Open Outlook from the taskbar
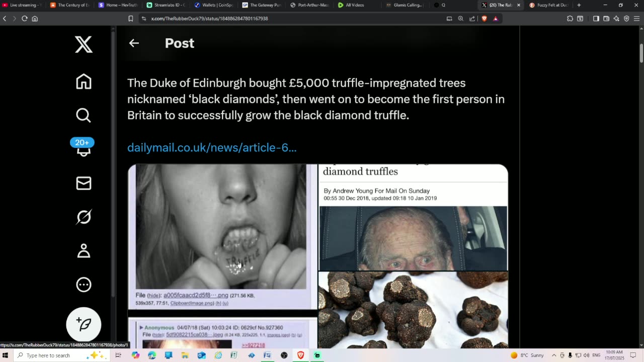The width and height of the screenshot is (644, 362). tap(201, 355)
